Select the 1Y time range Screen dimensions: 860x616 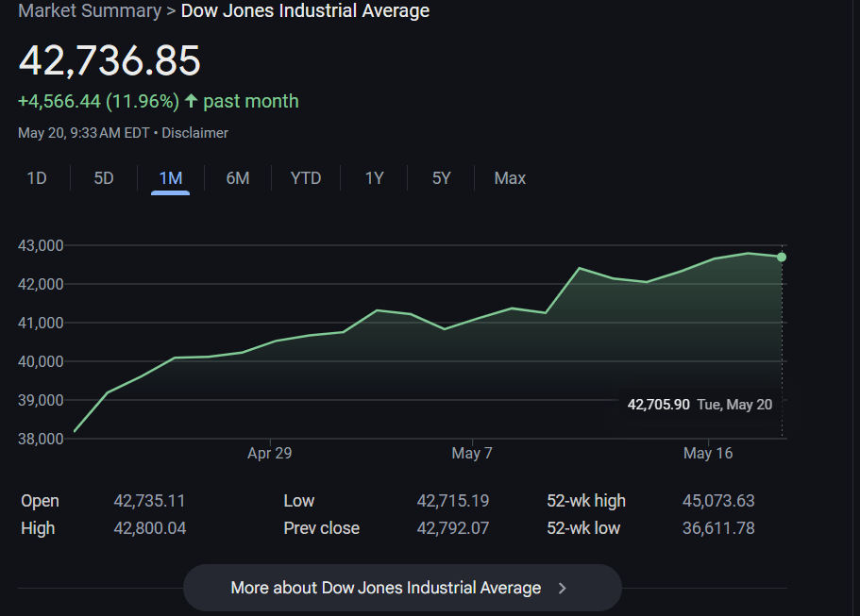coord(375,178)
